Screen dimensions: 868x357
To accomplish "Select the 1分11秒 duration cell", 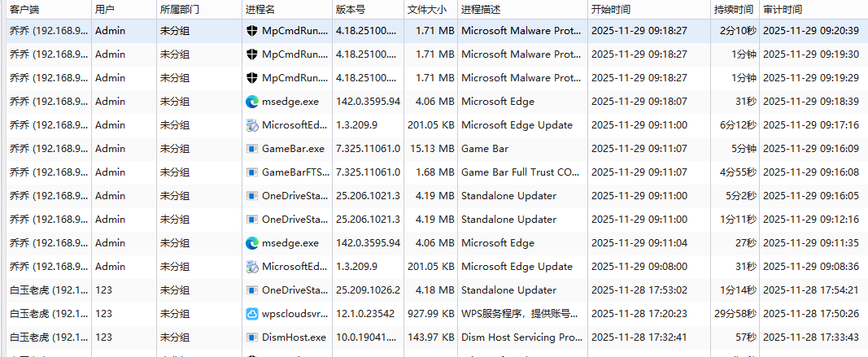I will tap(738, 220).
